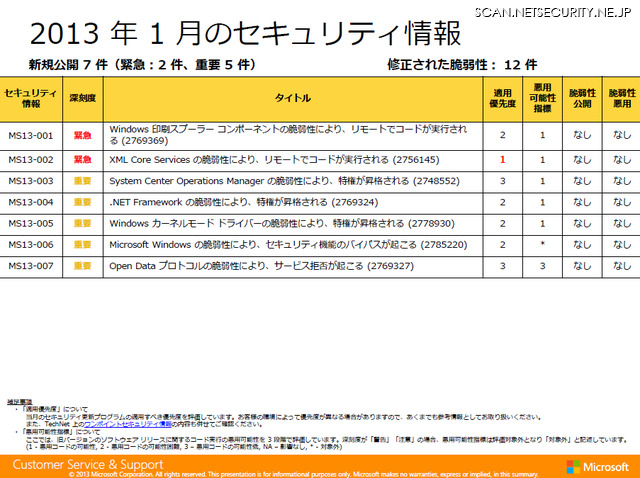The width and height of the screenshot is (640, 478).
Task: Click the slide title 2013 年 1 月のセキュリティ情報
Action: (x=245, y=33)
